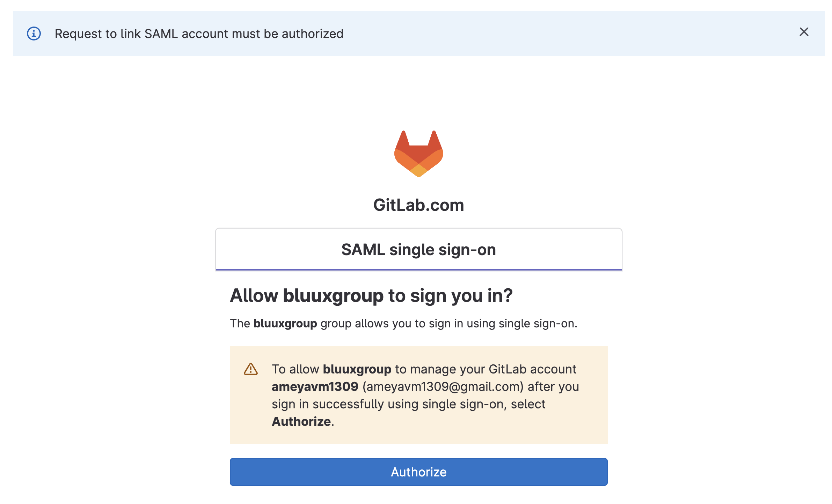Click the blue info icon in the alert banner
Viewport: 832px width, 504px height.
tap(34, 34)
